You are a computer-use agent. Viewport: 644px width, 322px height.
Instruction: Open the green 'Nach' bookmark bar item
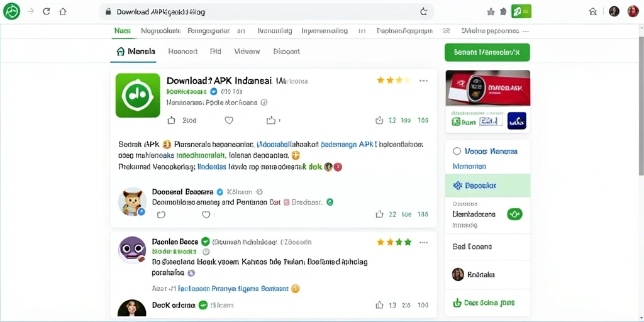[x=123, y=31]
